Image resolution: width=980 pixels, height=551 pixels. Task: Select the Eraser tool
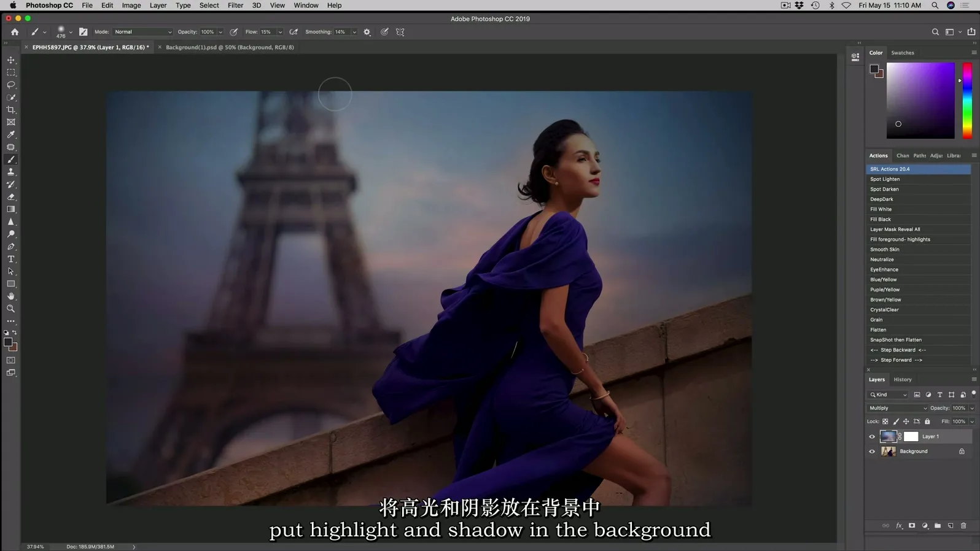point(11,197)
